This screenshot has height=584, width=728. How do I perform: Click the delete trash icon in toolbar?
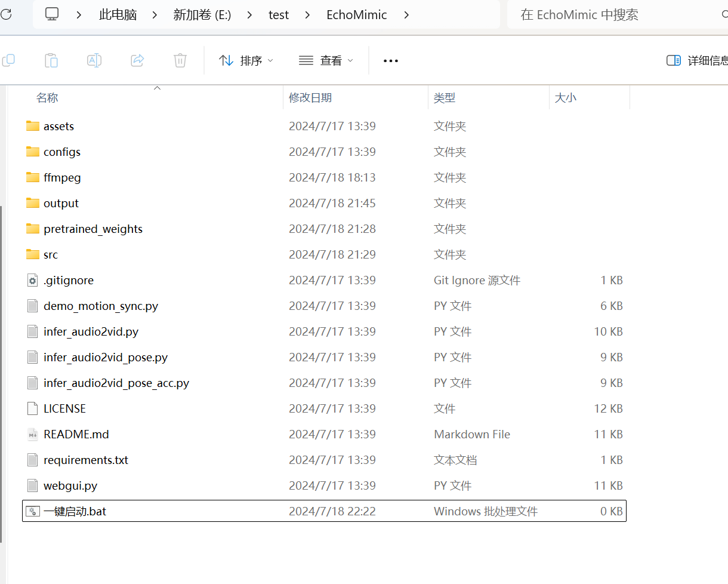tap(180, 60)
